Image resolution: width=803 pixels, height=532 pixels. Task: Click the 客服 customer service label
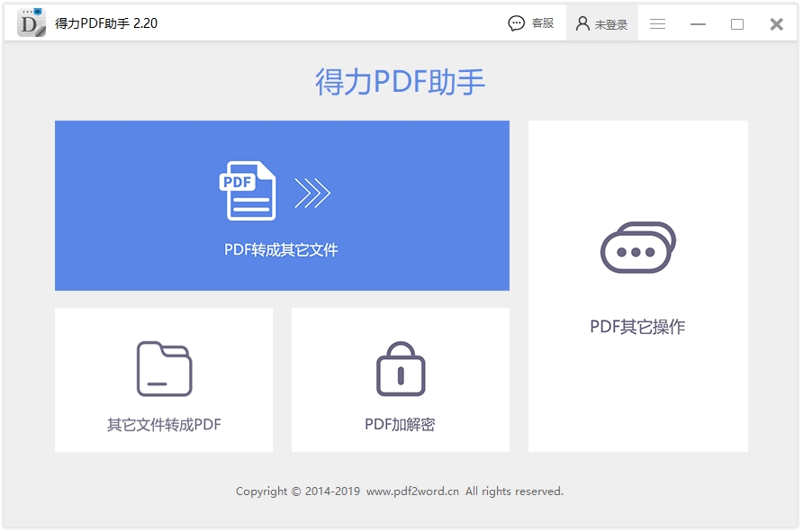tap(543, 23)
